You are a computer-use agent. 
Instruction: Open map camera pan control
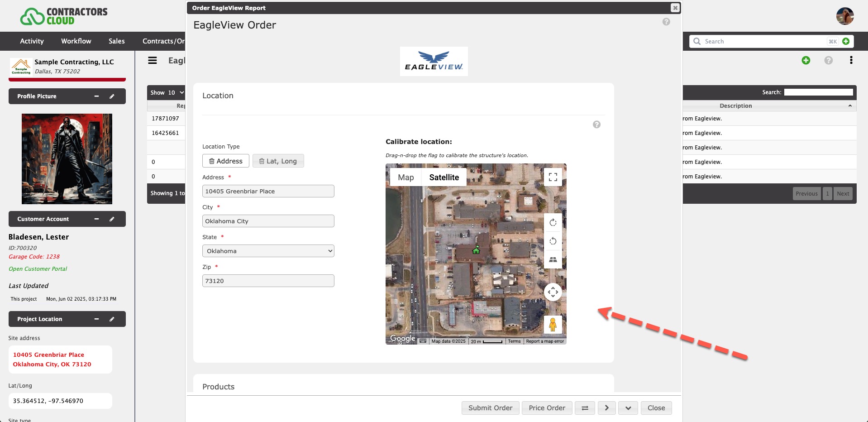pos(553,292)
